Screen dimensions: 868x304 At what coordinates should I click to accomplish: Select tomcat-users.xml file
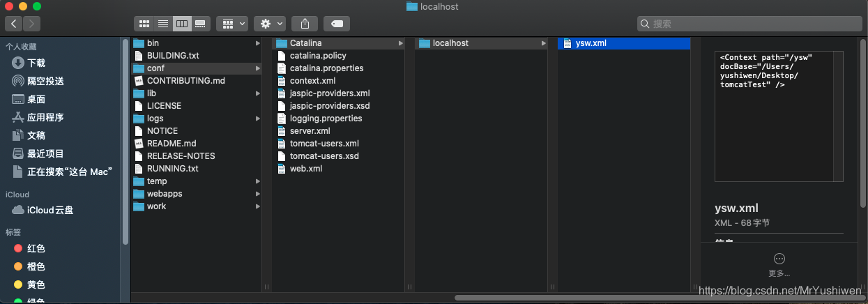pos(340,144)
